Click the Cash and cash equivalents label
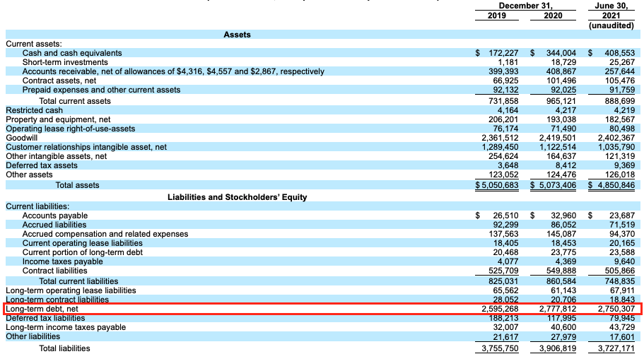The height and width of the screenshot is (354, 644). (x=72, y=53)
